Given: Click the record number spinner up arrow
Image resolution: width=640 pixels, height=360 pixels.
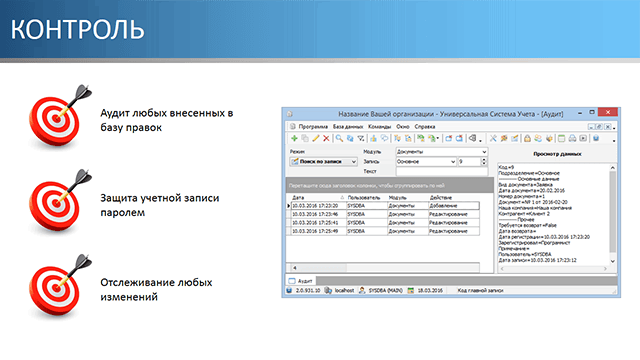Looking at the screenshot, I should (484, 160).
